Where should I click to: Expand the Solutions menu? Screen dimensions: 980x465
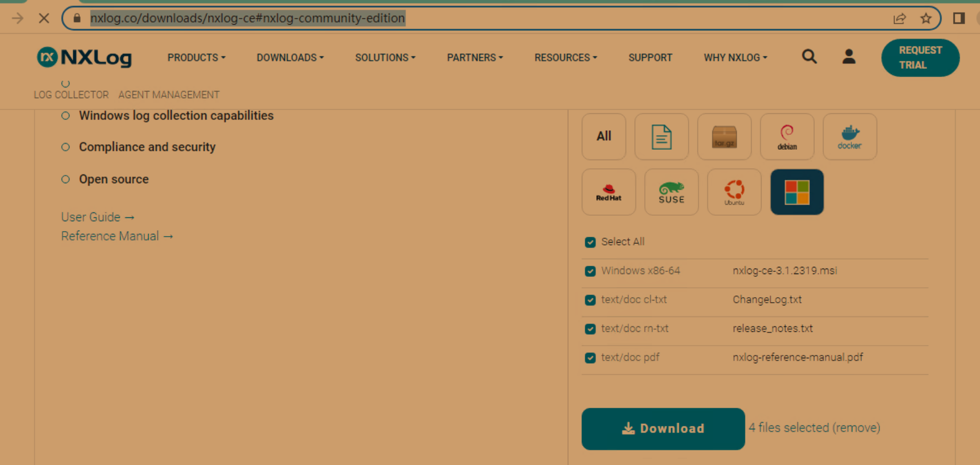pos(385,57)
